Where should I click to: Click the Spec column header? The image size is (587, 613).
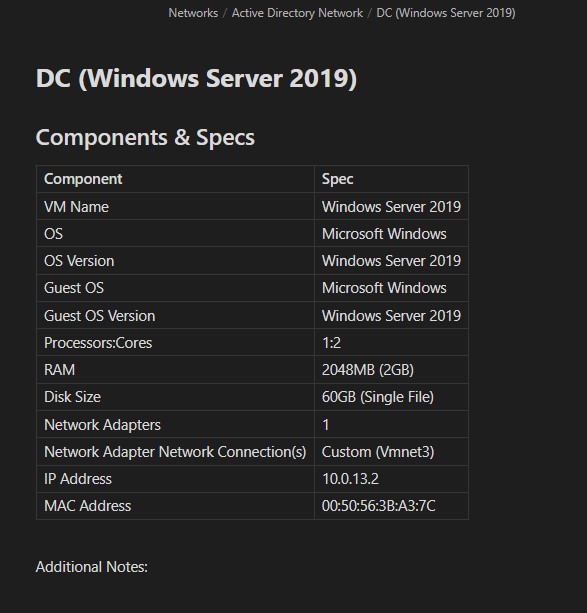click(x=337, y=179)
